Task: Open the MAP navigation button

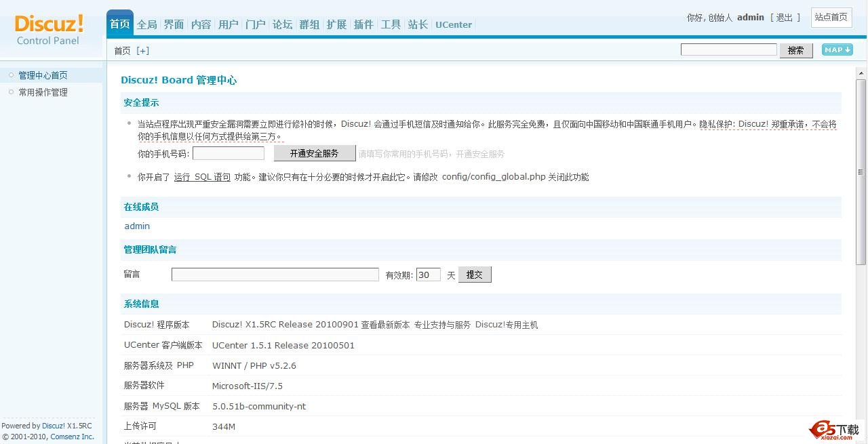Action: [837, 49]
